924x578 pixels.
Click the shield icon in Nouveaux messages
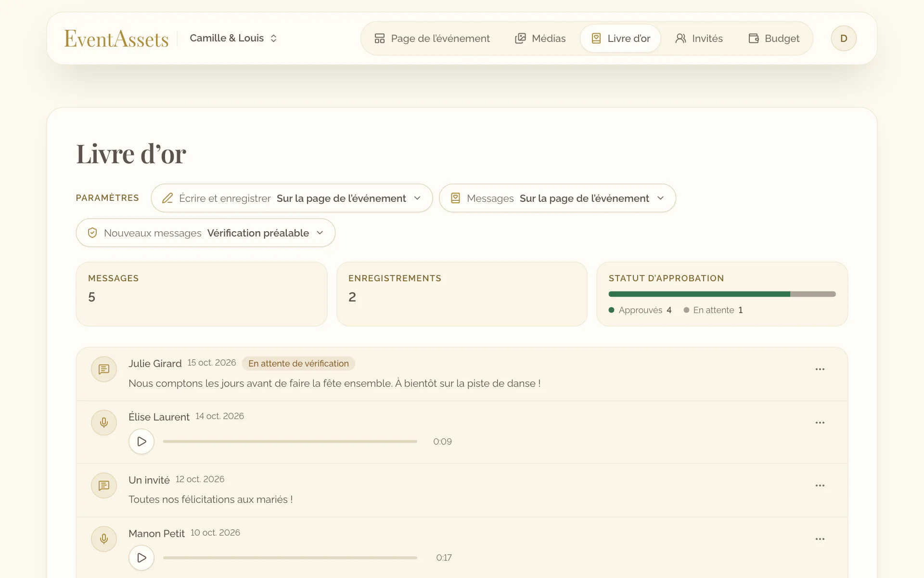92,233
